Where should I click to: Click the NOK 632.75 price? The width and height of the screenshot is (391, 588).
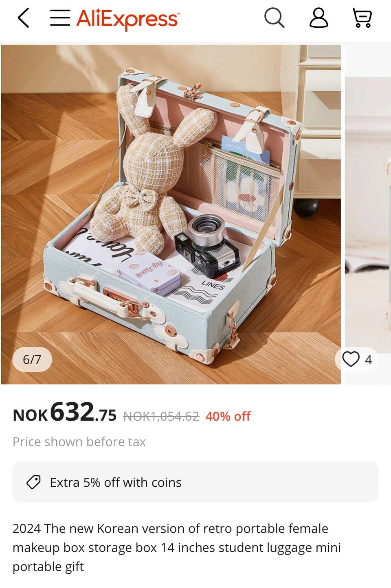65,413
